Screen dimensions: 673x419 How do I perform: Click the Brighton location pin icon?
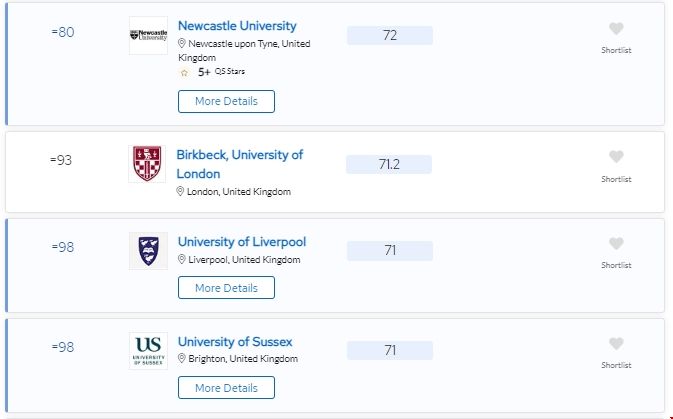click(x=182, y=359)
